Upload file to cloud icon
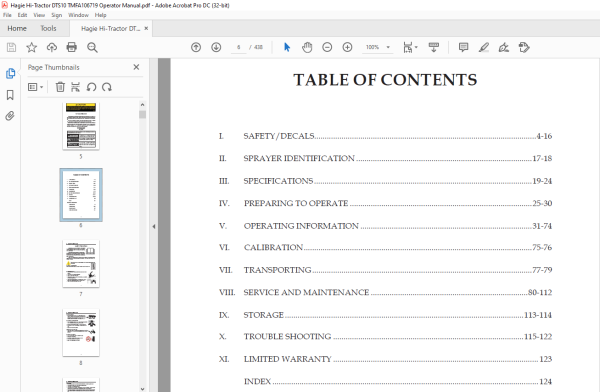This screenshot has height=392, width=600. point(52,47)
